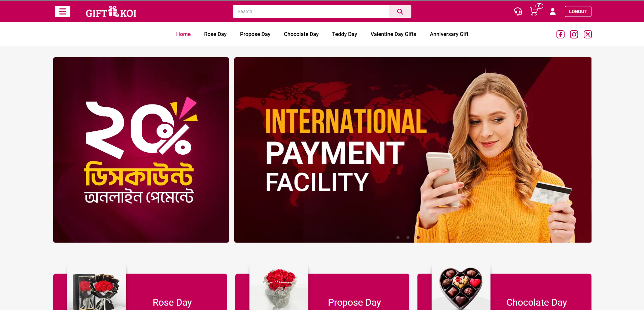Open the Rose Day menu item
The image size is (644, 310).
(x=215, y=34)
